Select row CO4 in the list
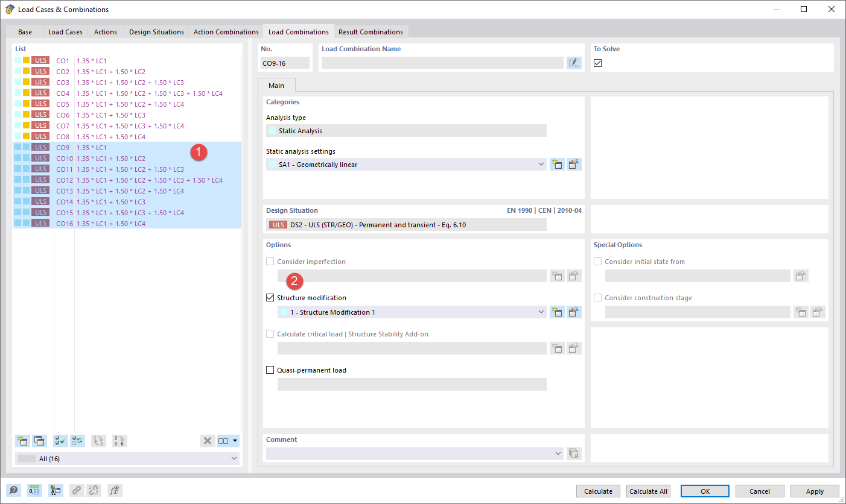 (x=127, y=93)
